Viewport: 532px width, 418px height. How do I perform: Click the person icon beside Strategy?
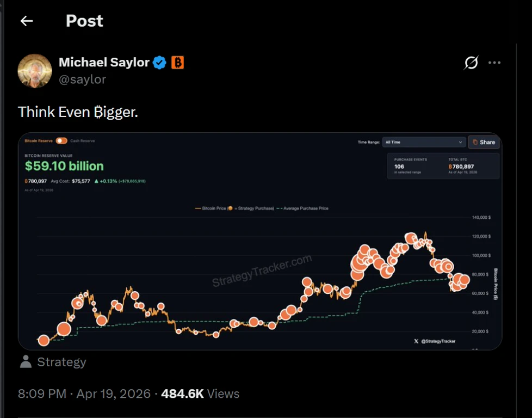coord(26,361)
